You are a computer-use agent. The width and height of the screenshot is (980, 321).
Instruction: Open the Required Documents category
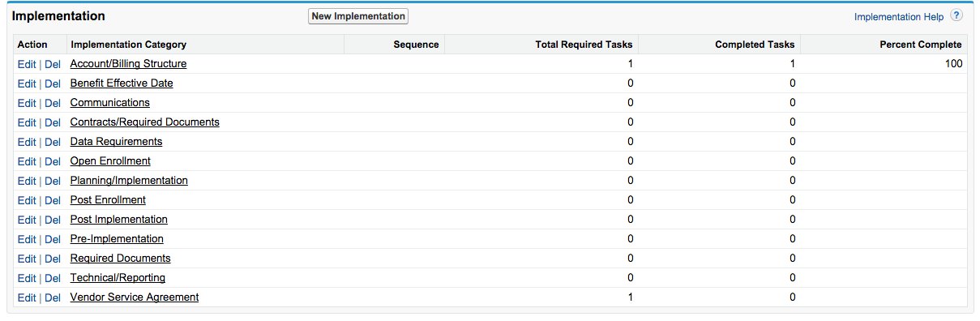(x=121, y=259)
